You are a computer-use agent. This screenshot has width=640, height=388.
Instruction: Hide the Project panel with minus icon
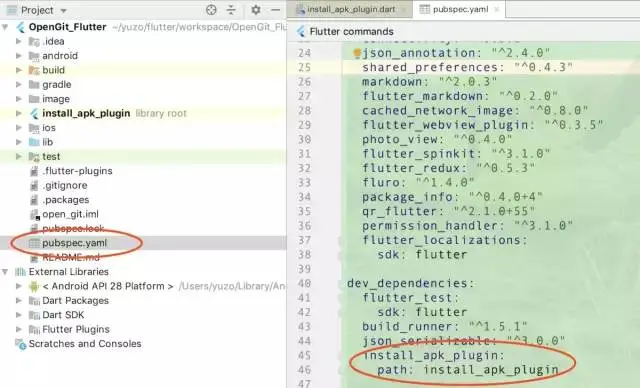pyautogui.click(x=276, y=10)
